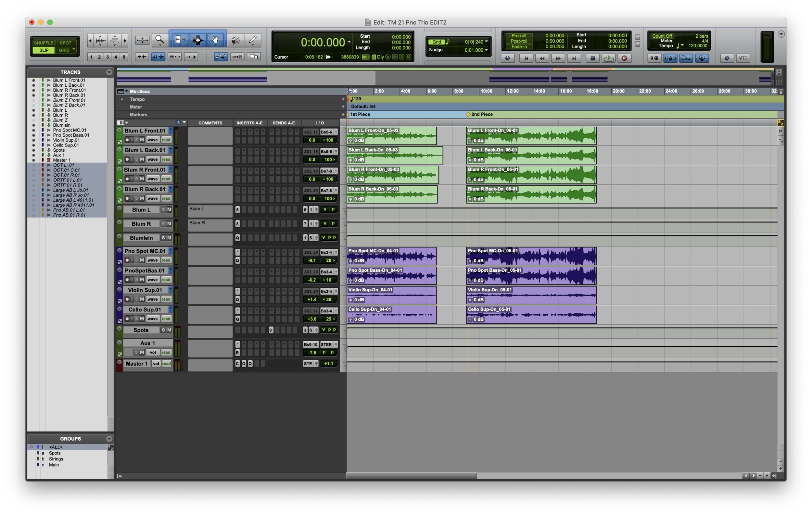Open the Min:Secs timebase ruler menu
The height and width of the screenshot is (515, 812).
tap(123, 91)
